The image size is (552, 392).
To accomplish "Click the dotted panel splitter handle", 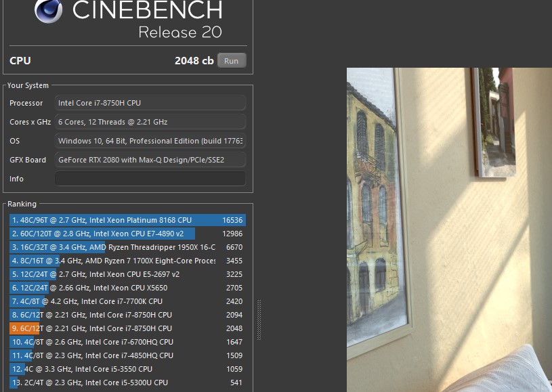I will point(259,319).
